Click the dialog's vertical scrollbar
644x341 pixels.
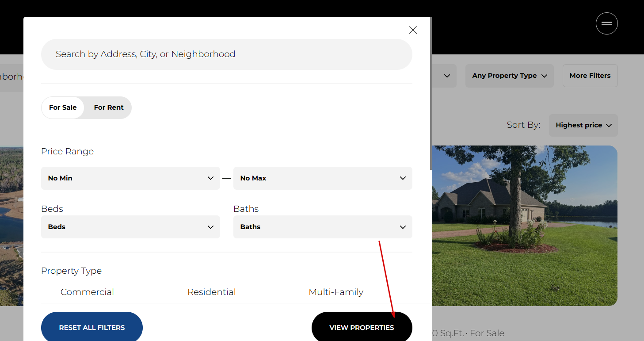tap(431, 94)
